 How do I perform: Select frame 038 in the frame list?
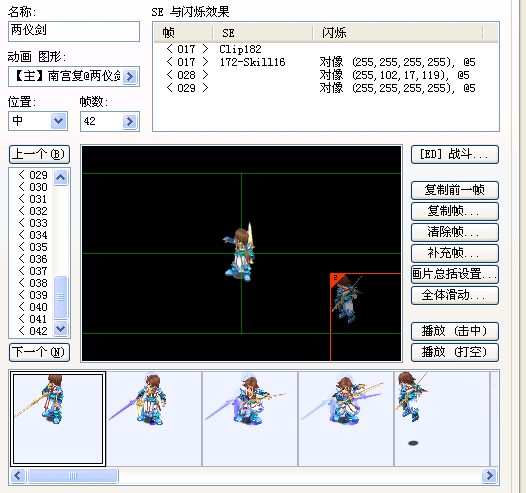coord(33,283)
